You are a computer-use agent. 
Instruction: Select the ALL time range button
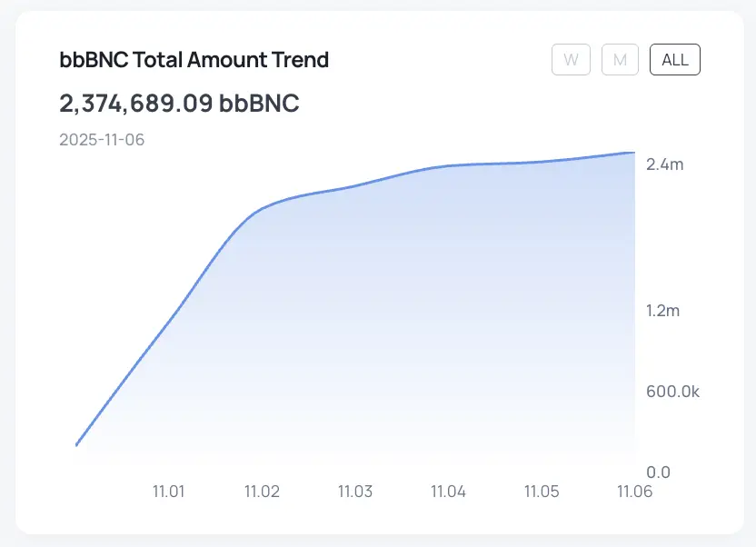pyautogui.click(x=675, y=60)
